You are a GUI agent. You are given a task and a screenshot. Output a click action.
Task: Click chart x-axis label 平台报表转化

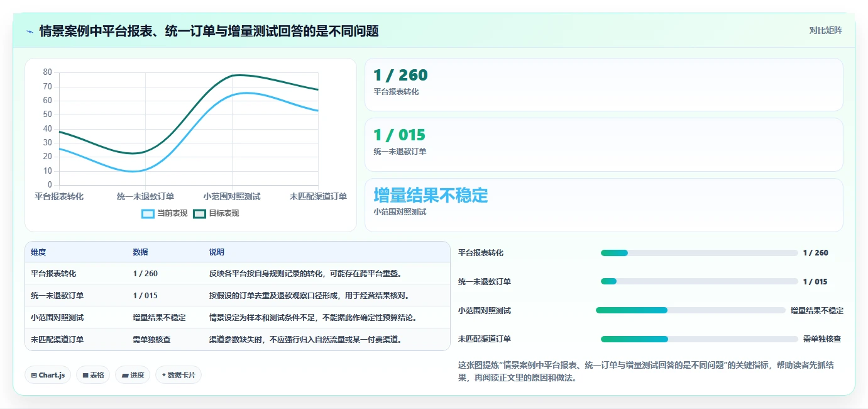pos(59,196)
